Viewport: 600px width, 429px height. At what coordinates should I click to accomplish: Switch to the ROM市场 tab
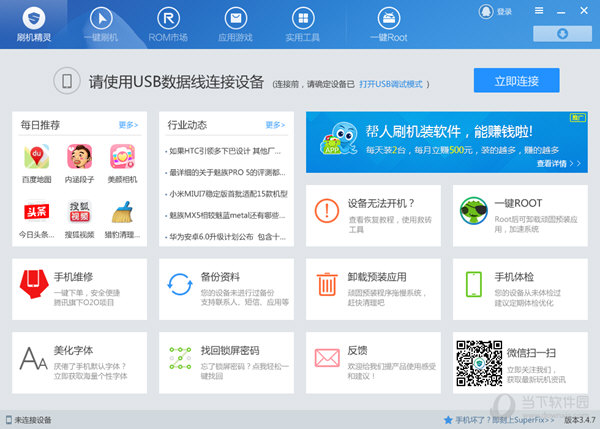[x=168, y=24]
